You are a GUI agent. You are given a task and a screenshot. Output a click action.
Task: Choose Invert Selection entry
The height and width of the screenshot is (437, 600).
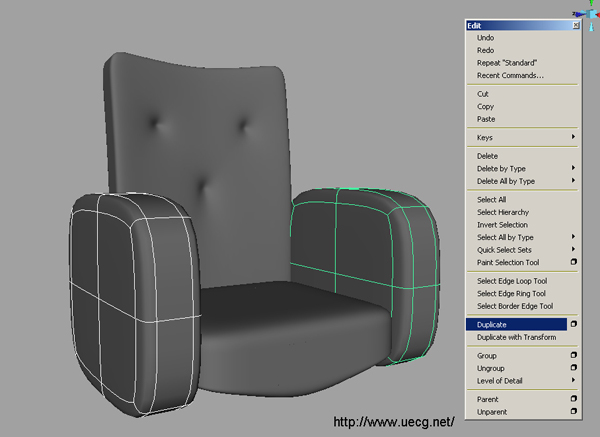[x=502, y=225]
